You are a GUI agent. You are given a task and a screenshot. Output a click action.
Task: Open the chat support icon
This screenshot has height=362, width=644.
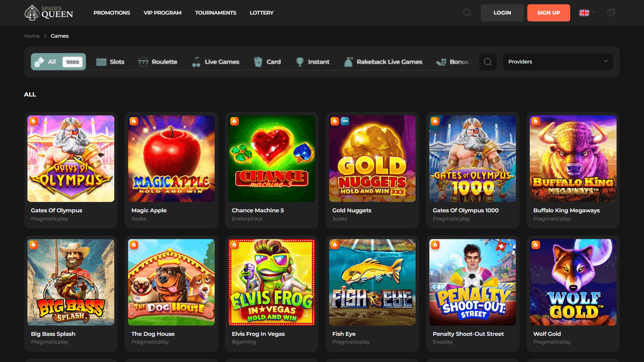[x=611, y=13]
